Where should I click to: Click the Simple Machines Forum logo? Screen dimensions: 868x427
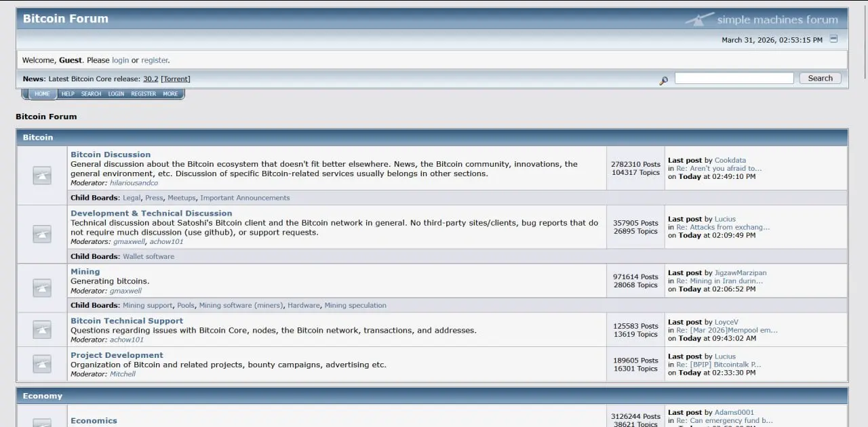click(x=762, y=19)
